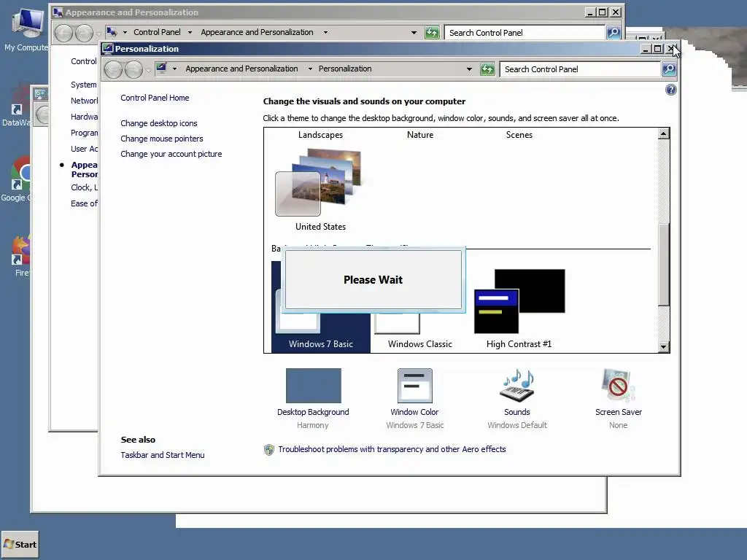
Task: Open Taskbar and Start Menu link
Action: tap(163, 455)
